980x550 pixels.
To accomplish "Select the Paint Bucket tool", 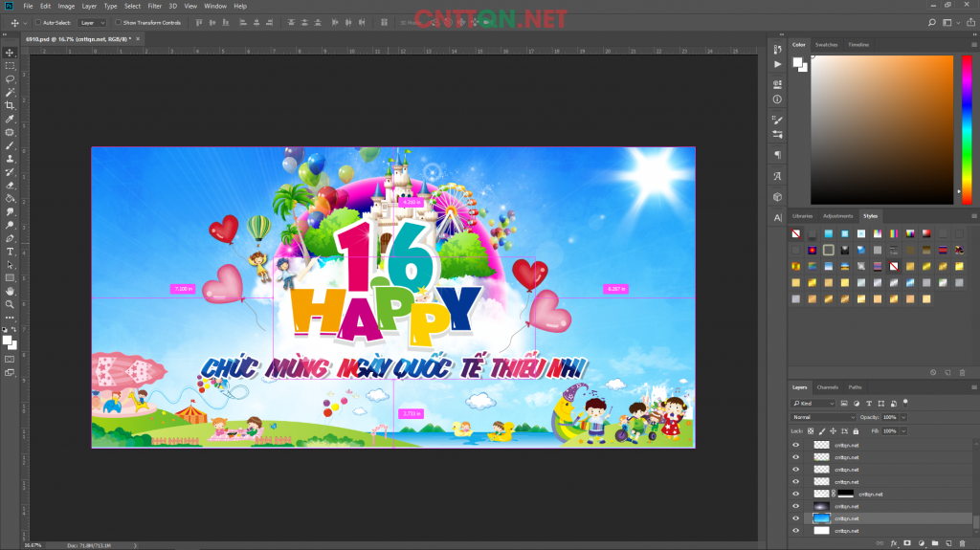I will tap(10, 199).
